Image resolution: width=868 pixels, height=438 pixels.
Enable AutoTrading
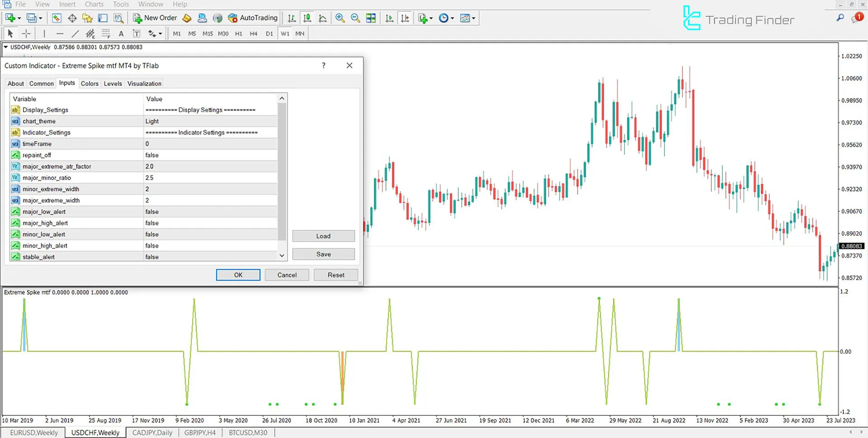click(x=253, y=18)
